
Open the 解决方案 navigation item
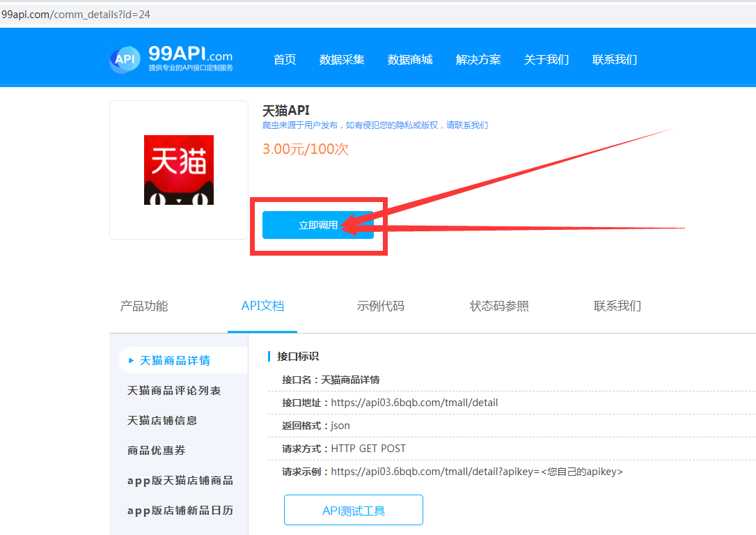478,59
